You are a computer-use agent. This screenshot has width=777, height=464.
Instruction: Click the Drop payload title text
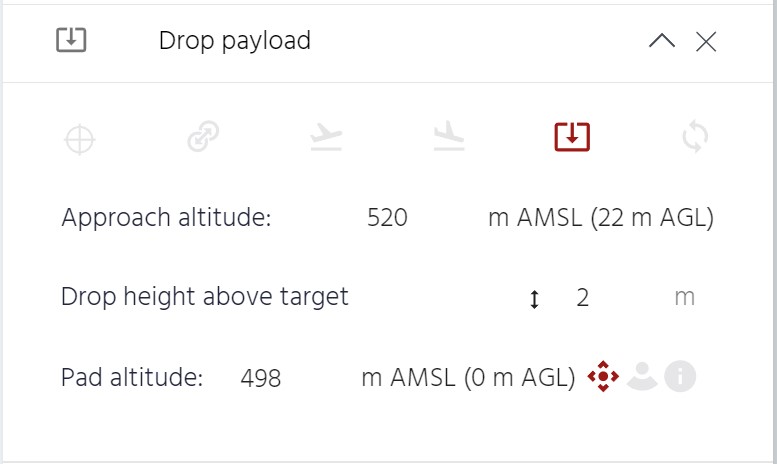(x=235, y=41)
